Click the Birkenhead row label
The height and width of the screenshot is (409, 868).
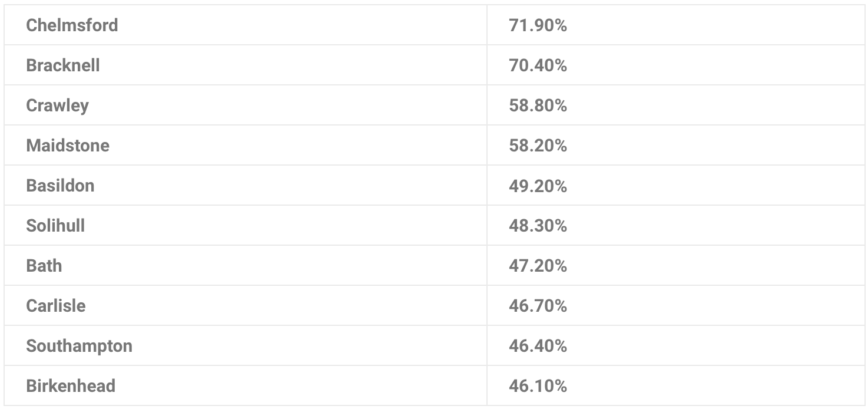pos(71,386)
